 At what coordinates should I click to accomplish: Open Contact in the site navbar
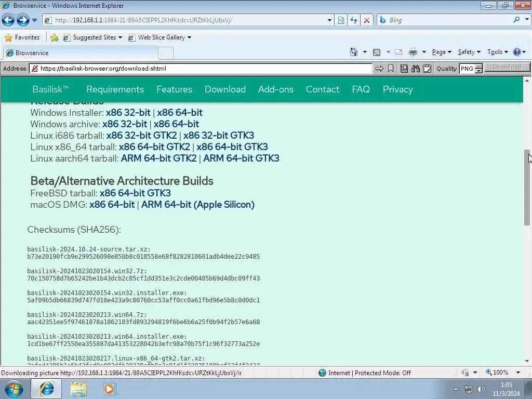pyautogui.click(x=322, y=89)
